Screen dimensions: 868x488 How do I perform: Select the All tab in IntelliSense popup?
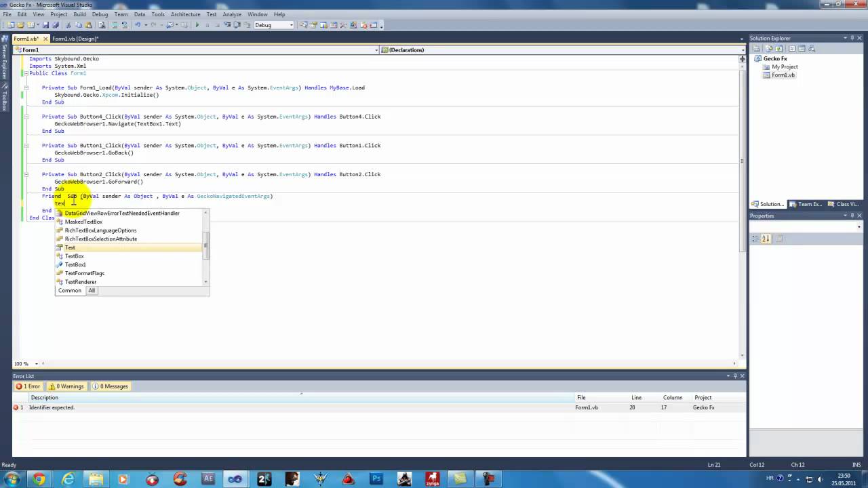pyautogui.click(x=92, y=291)
